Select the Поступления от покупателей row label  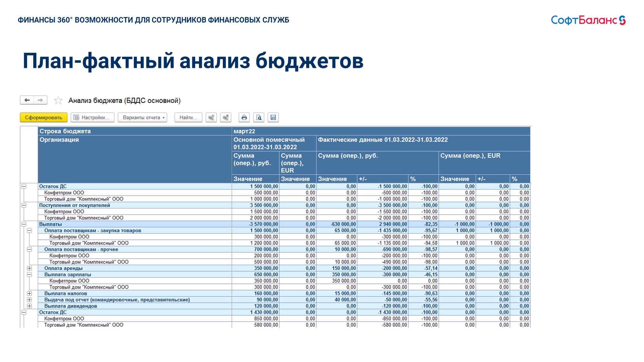pyautogui.click(x=74, y=205)
